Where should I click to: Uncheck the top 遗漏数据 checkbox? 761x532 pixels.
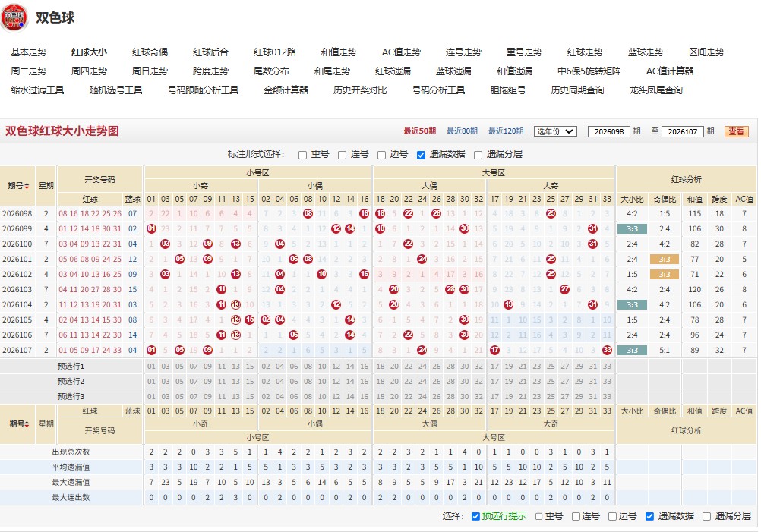(x=421, y=155)
